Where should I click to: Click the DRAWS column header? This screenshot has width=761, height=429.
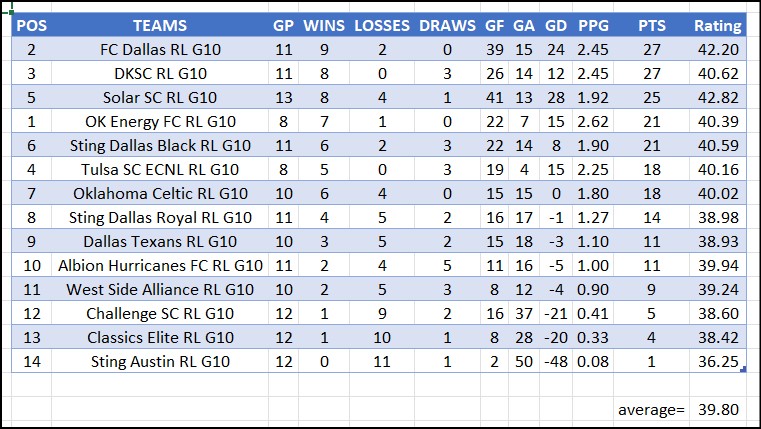[x=447, y=25]
